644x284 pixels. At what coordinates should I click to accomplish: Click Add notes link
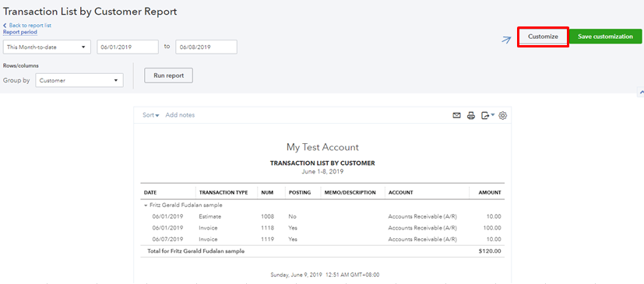pyautogui.click(x=180, y=115)
